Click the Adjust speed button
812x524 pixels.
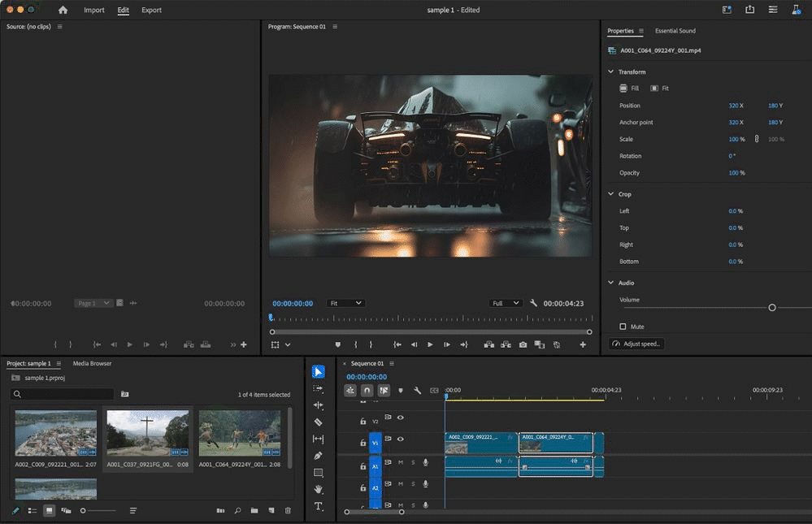(x=636, y=344)
